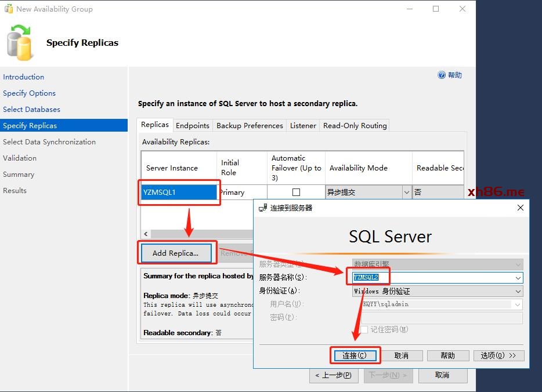Close the connect to server dialog
Image resolution: width=542 pixels, height=392 pixels.
click(x=520, y=208)
